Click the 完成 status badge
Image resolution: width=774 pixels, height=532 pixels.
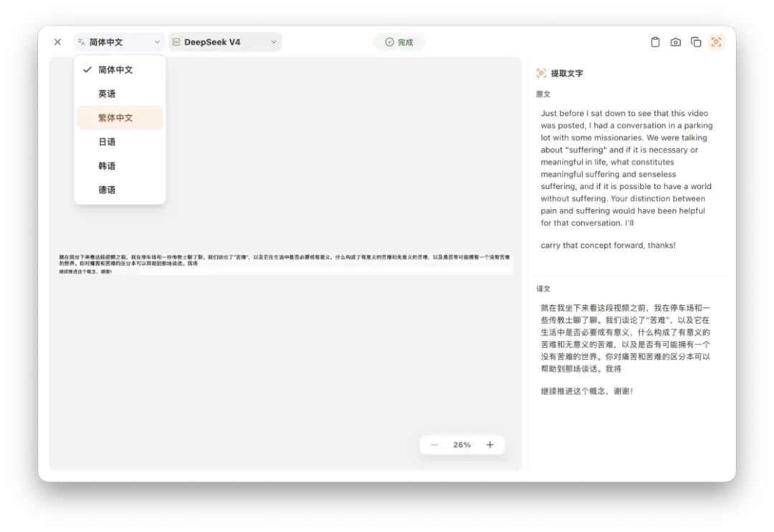(x=399, y=42)
